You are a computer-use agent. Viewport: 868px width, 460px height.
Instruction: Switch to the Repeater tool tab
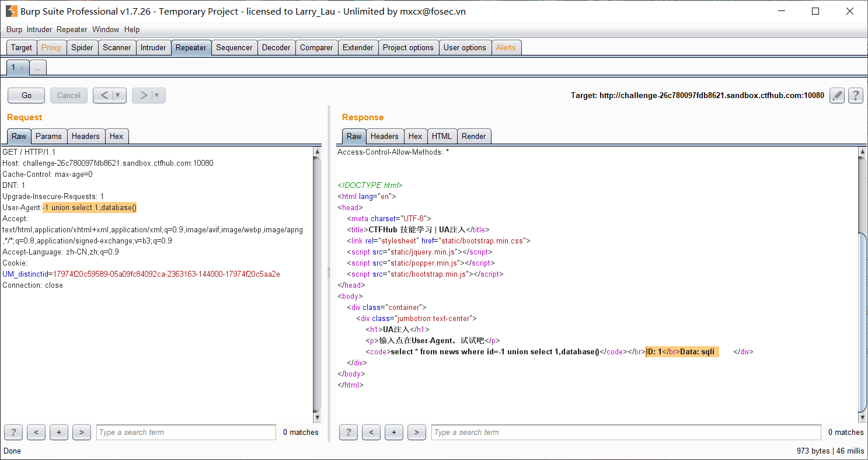click(x=191, y=48)
